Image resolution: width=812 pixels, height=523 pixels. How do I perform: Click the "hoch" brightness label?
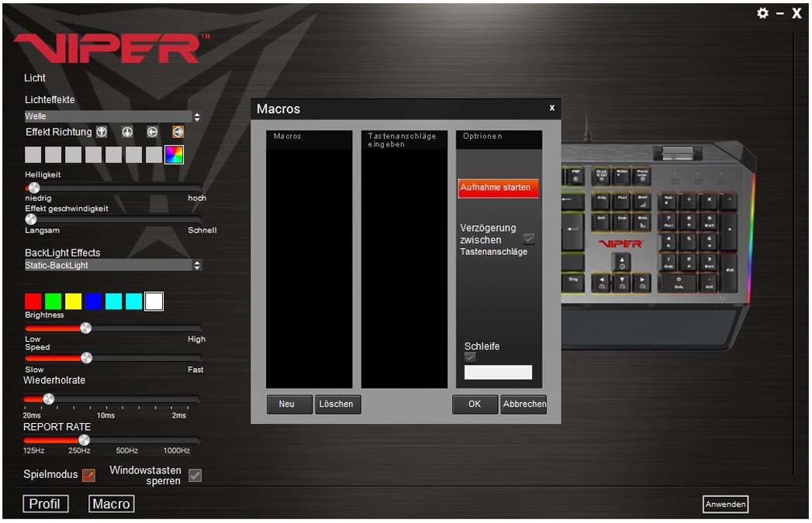tap(197, 198)
